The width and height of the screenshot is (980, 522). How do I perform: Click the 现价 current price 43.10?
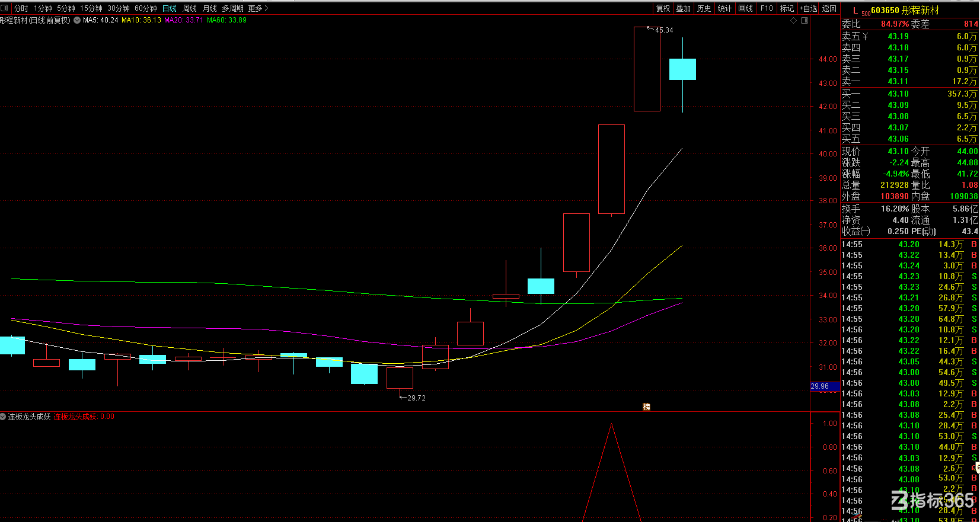coord(898,151)
